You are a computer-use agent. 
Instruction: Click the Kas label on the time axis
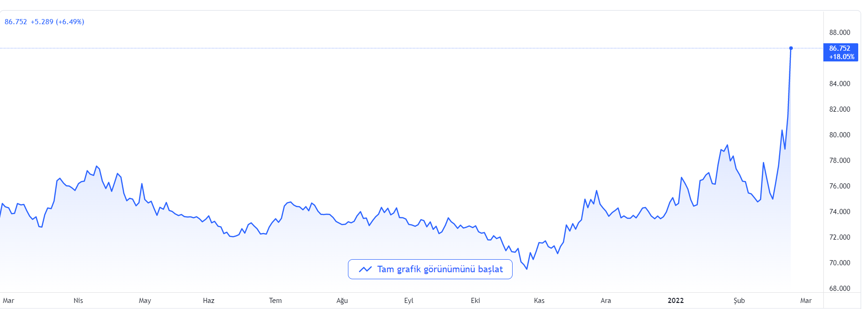tap(539, 301)
